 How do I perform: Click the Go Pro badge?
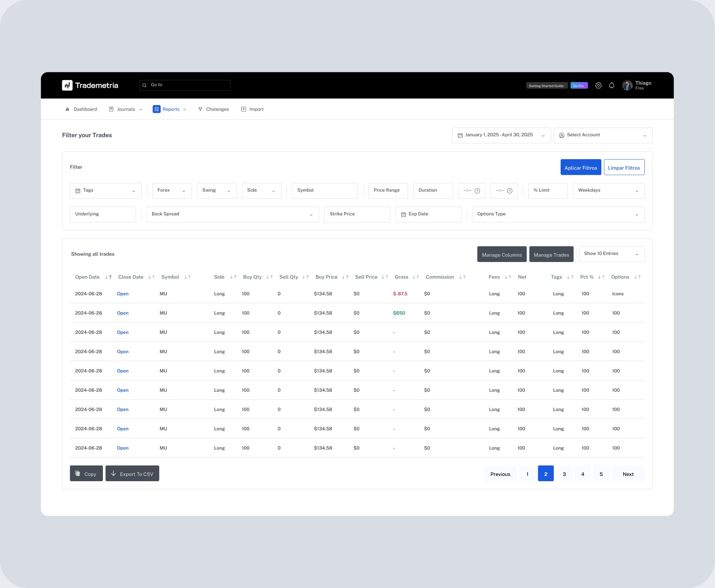click(x=579, y=86)
